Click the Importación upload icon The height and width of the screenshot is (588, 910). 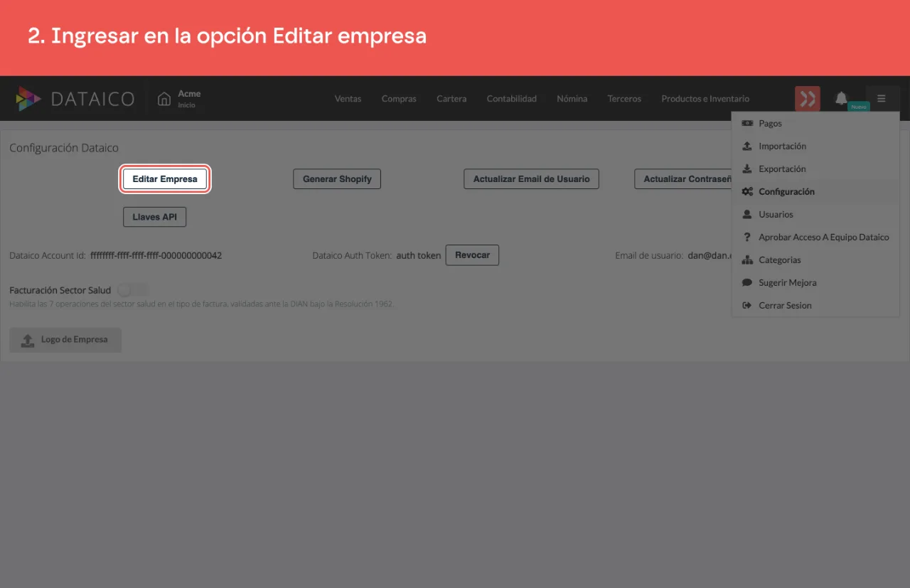click(747, 146)
